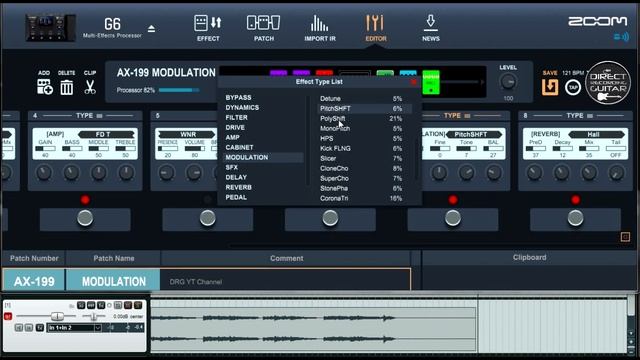Open the In 1+In 2 input dropdown
The height and width of the screenshot is (360, 640).
[x=74, y=328]
